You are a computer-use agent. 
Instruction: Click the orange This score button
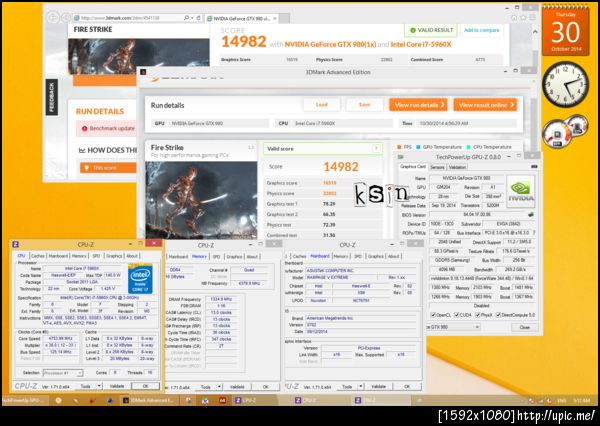click(108, 168)
